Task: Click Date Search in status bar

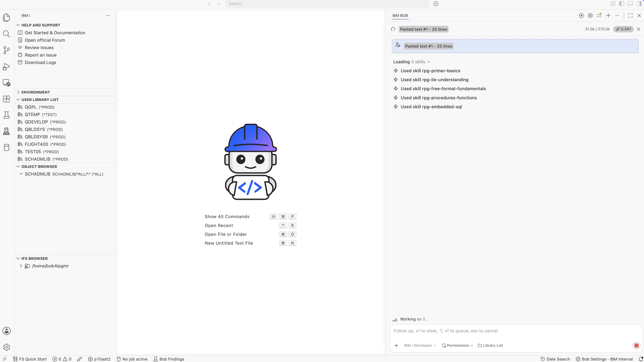Action: (x=555, y=359)
